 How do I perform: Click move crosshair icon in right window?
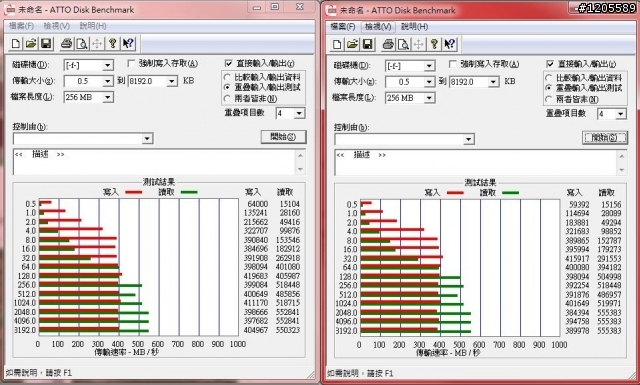[419, 45]
